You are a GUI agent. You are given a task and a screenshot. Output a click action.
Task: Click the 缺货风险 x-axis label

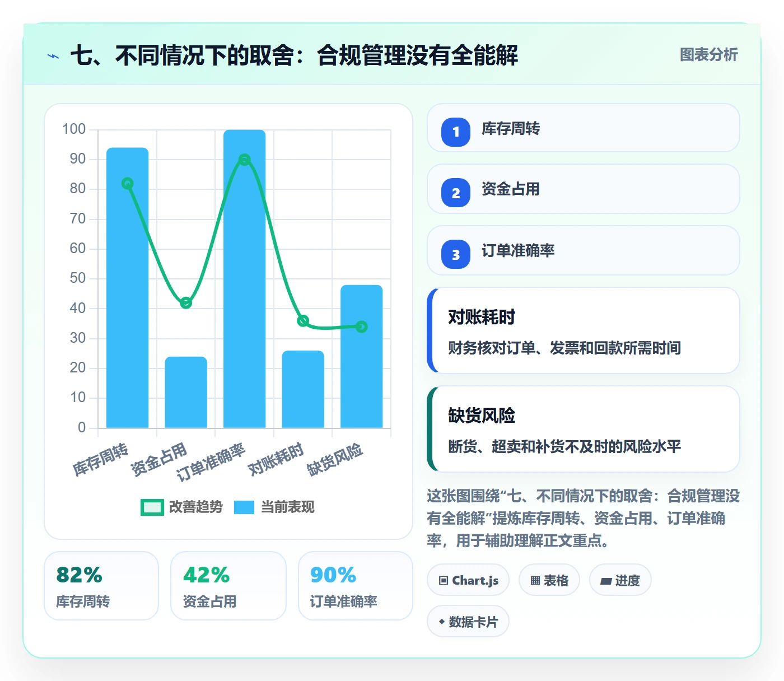pyautogui.click(x=335, y=460)
